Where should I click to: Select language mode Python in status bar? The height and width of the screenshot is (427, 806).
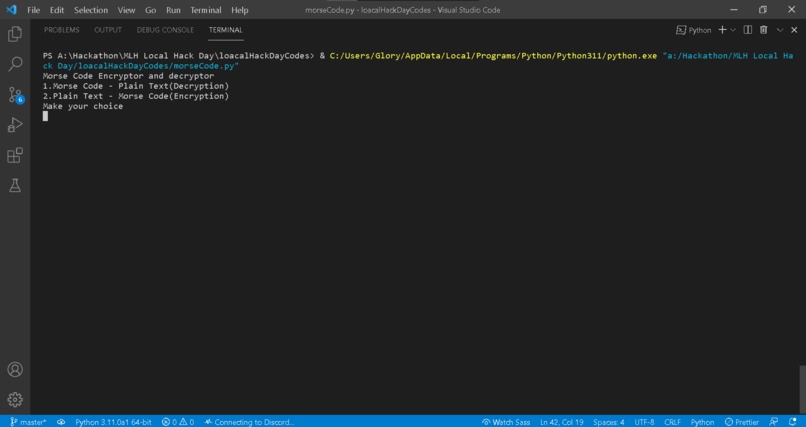tap(702, 422)
